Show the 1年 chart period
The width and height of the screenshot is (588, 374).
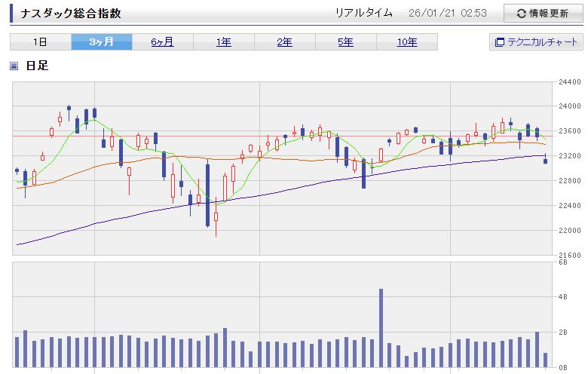[223, 42]
